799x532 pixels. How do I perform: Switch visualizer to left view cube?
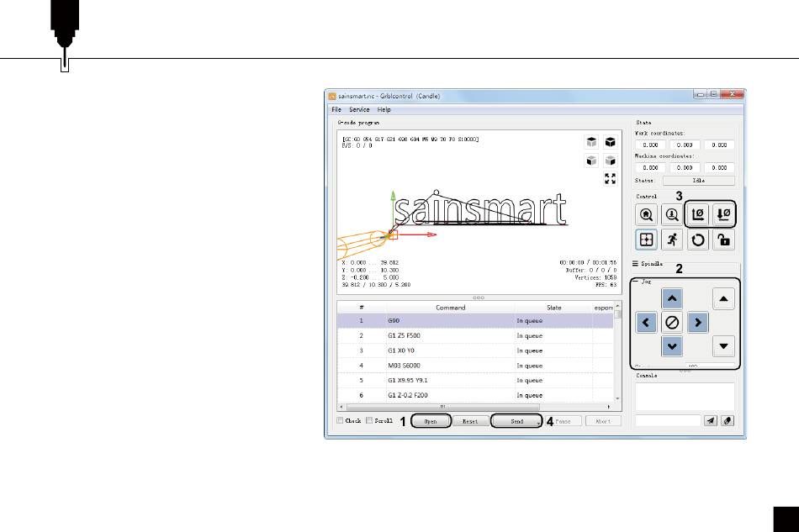click(611, 161)
